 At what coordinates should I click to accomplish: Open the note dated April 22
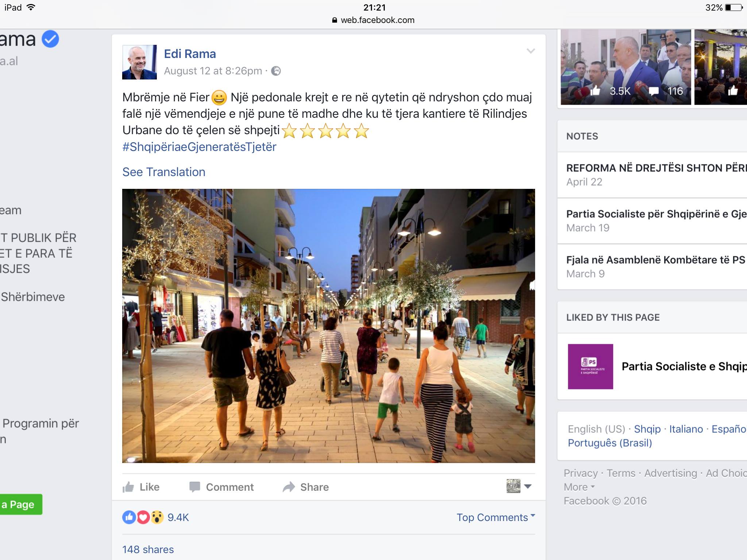point(652,175)
